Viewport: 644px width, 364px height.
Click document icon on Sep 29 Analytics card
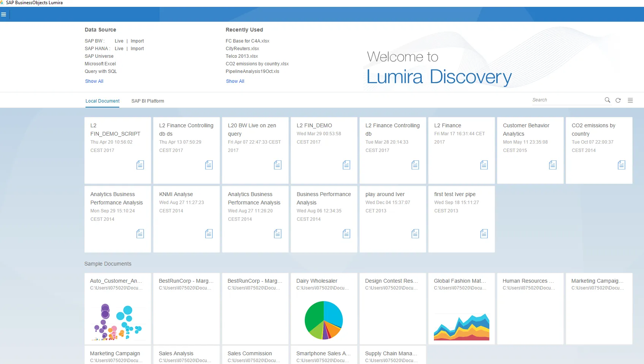140,234
